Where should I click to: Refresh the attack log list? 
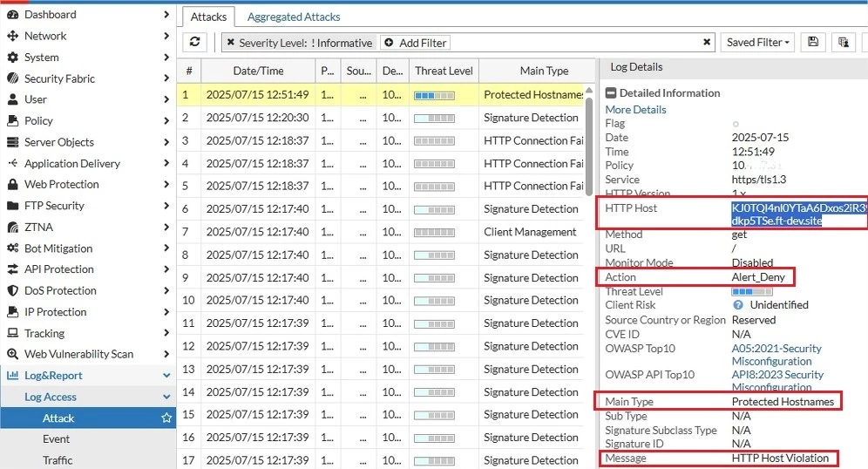coord(195,42)
